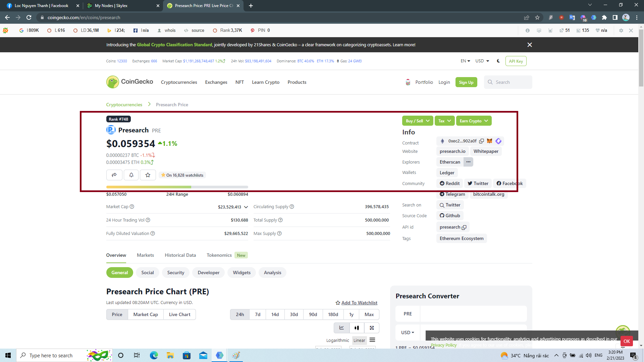Click the MetaMask fox icon
Image resolution: width=644 pixels, height=362 pixels.
tap(489, 141)
